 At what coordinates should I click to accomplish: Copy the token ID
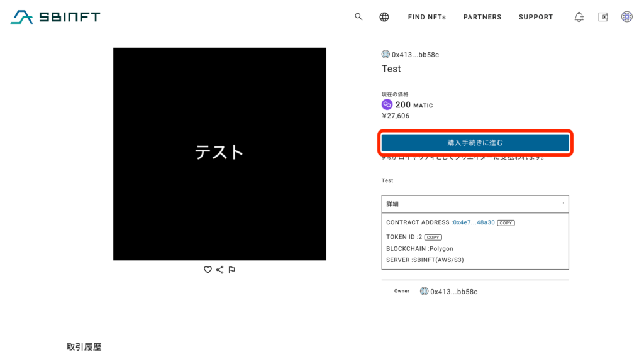pos(433,237)
